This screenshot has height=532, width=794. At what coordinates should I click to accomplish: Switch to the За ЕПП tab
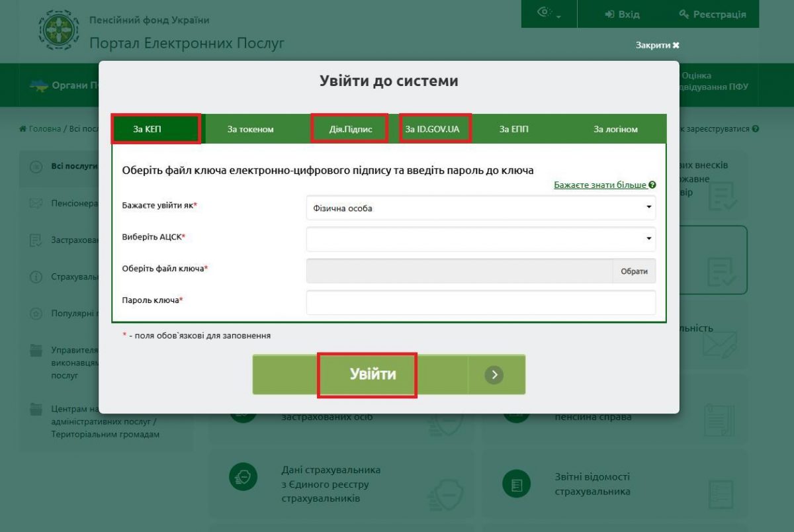[x=513, y=129]
